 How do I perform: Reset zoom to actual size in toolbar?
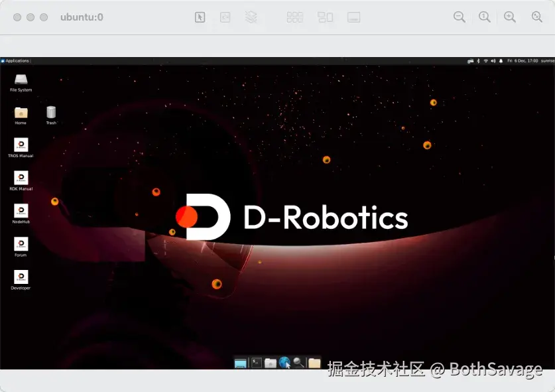point(485,17)
